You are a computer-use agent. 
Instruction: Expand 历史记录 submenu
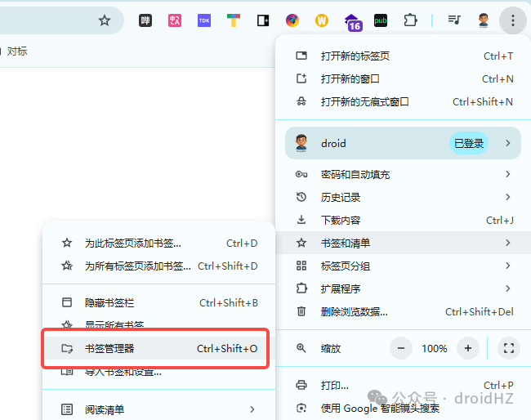(x=404, y=198)
